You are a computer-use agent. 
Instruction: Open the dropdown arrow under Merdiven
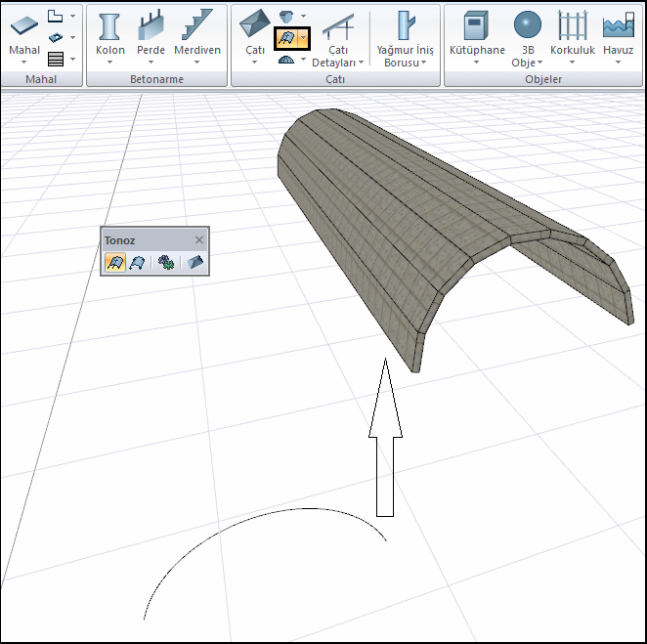point(197,62)
